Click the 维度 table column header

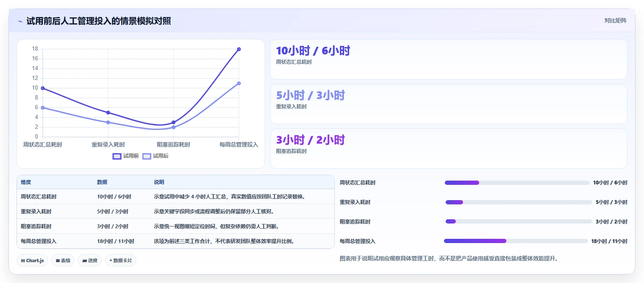coord(26,182)
